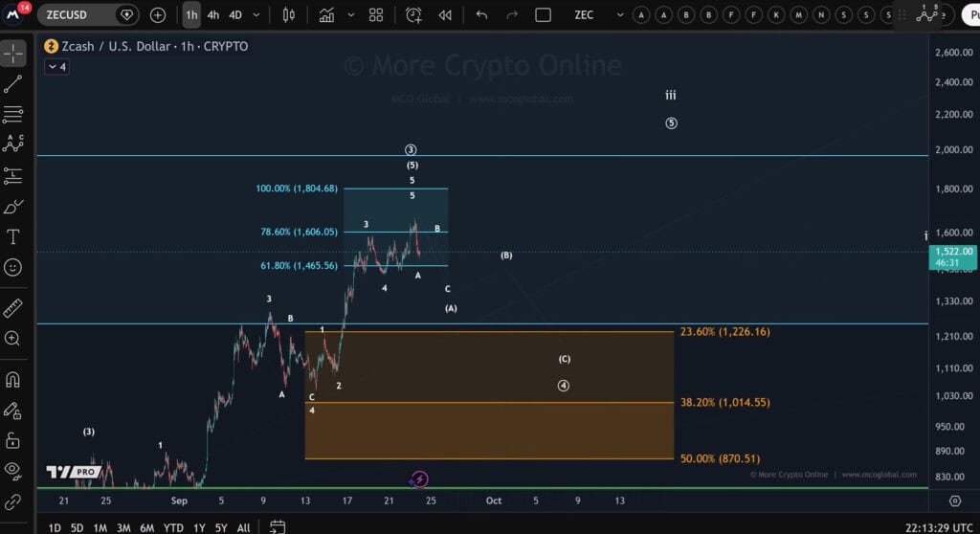
Task: Switch to the 4D interval
Action: (x=235, y=15)
